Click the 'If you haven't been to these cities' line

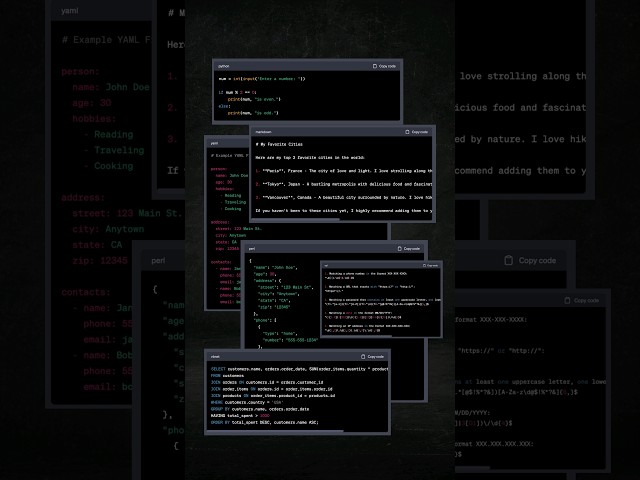point(344,211)
